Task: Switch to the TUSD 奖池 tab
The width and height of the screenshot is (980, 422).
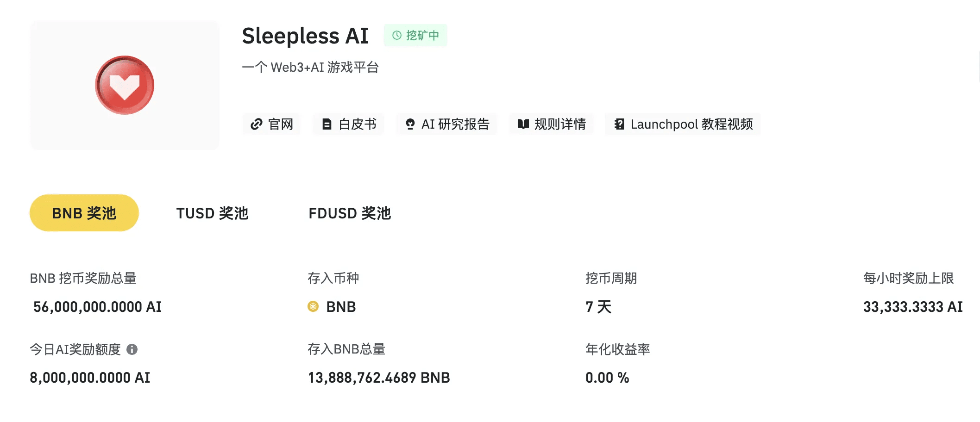Action: 213,213
